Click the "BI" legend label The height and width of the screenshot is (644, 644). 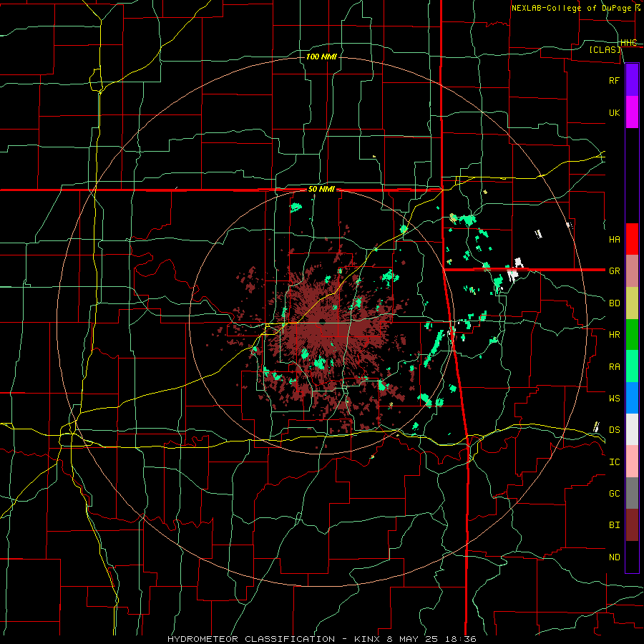[x=614, y=525]
